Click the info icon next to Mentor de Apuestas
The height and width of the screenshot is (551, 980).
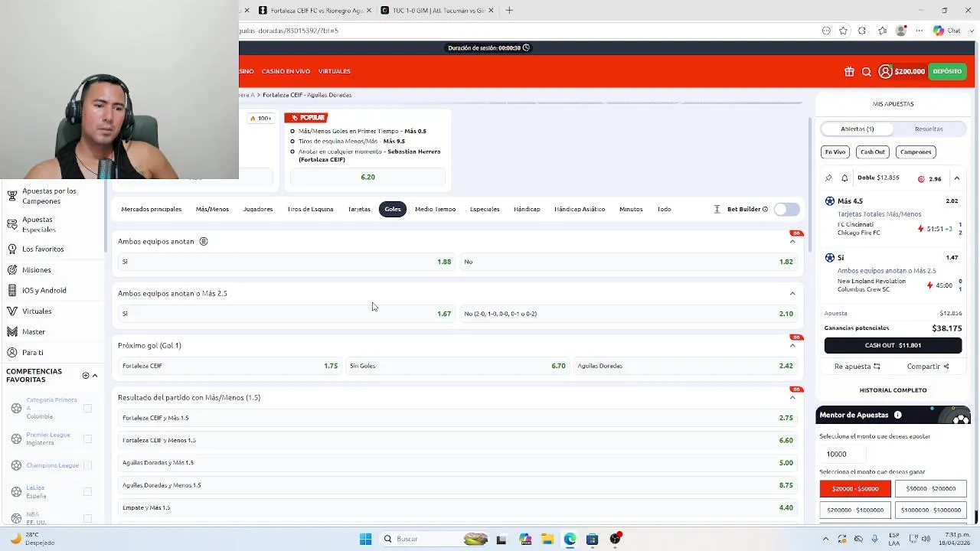[x=897, y=415]
